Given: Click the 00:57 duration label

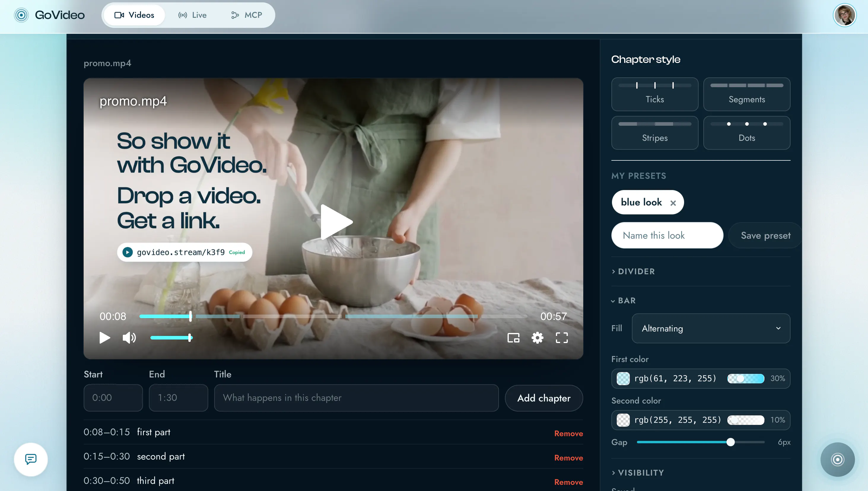Looking at the screenshot, I should [553, 316].
